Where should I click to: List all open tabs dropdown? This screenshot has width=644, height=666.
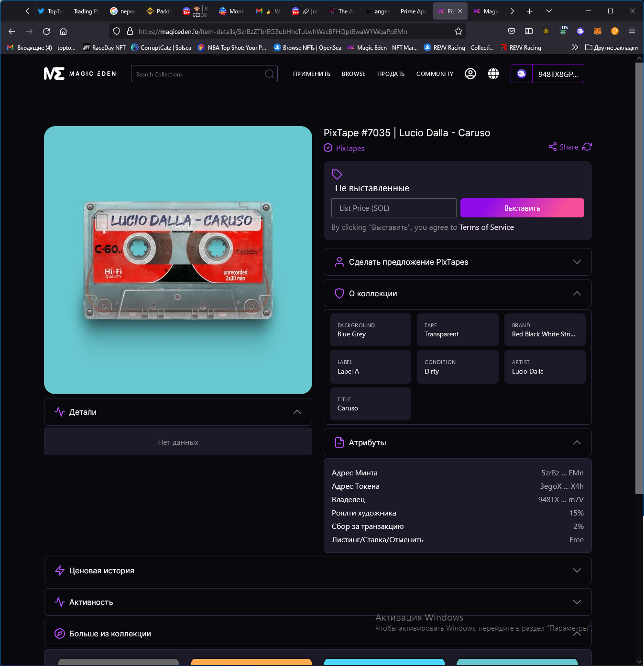[549, 11]
